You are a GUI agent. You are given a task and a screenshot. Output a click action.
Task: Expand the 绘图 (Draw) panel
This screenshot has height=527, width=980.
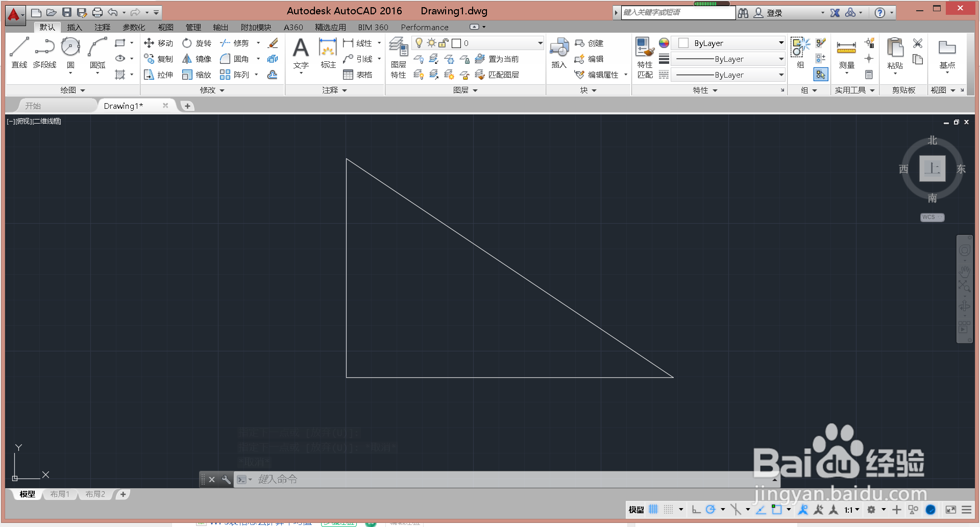(x=72, y=90)
